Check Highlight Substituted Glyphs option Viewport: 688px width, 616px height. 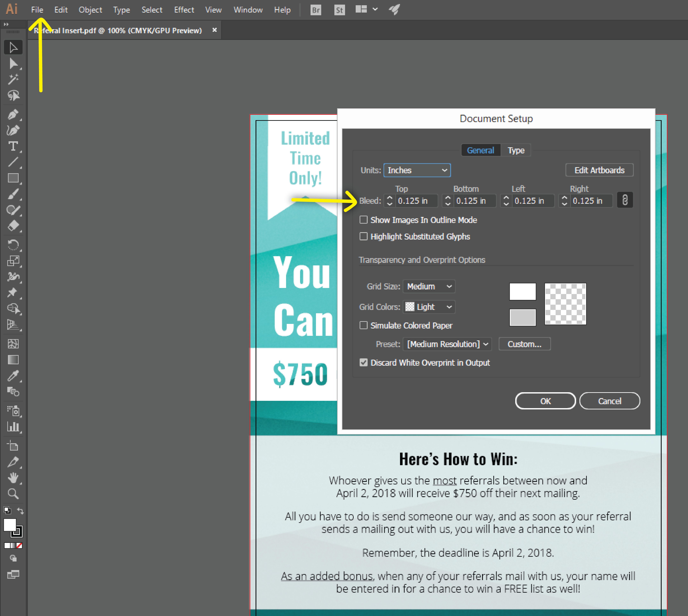click(363, 237)
